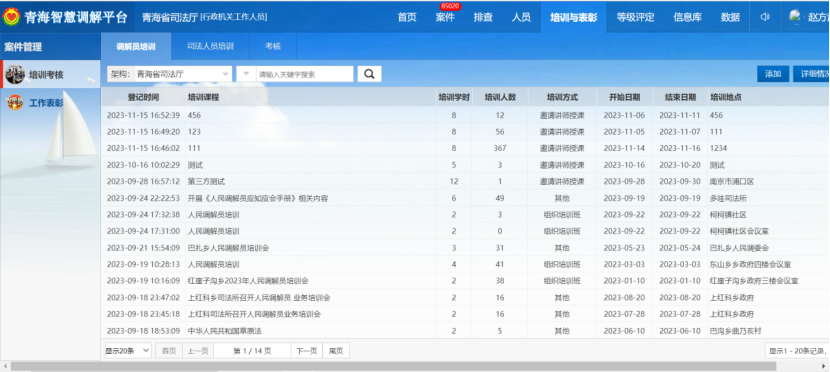Select the row with 367 trainees

(x=465, y=148)
